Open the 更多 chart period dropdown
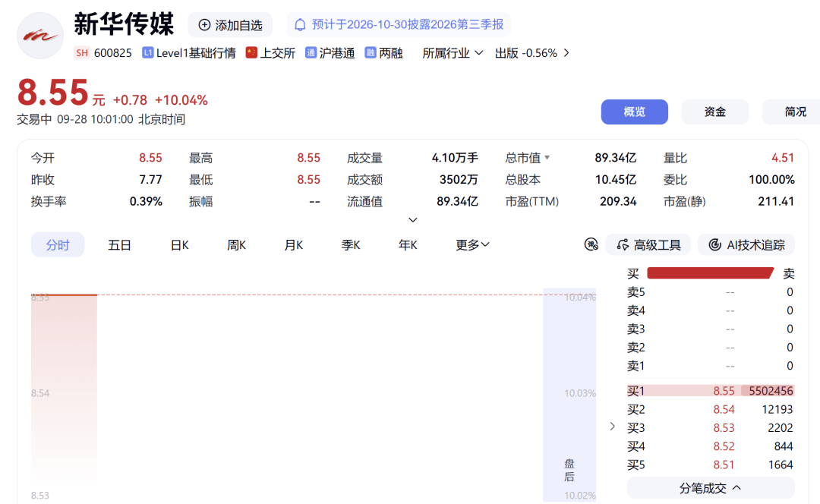The height and width of the screenshot is (504, 820). pyautogui.click(x=472, y=244)
